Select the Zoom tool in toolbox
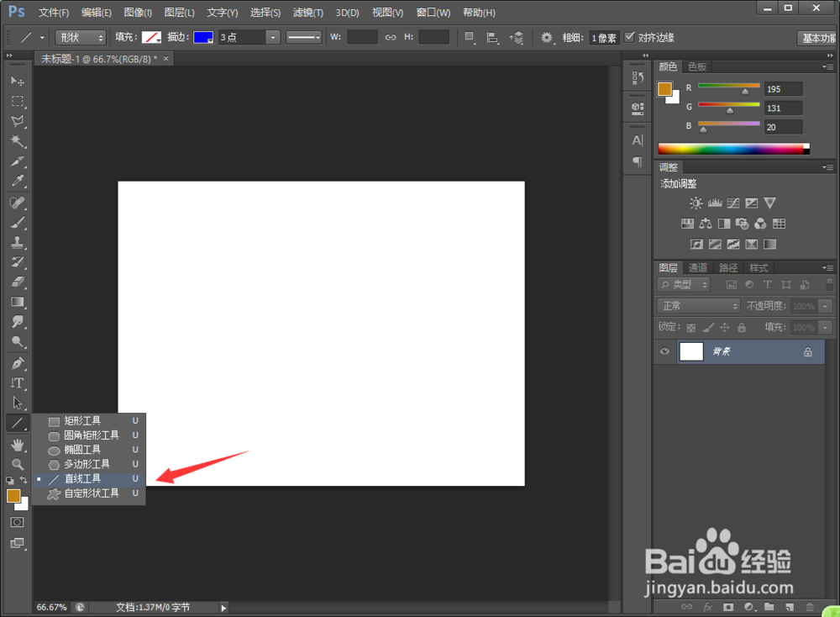Viewport: 840px width, 617px height. point(17,464)
